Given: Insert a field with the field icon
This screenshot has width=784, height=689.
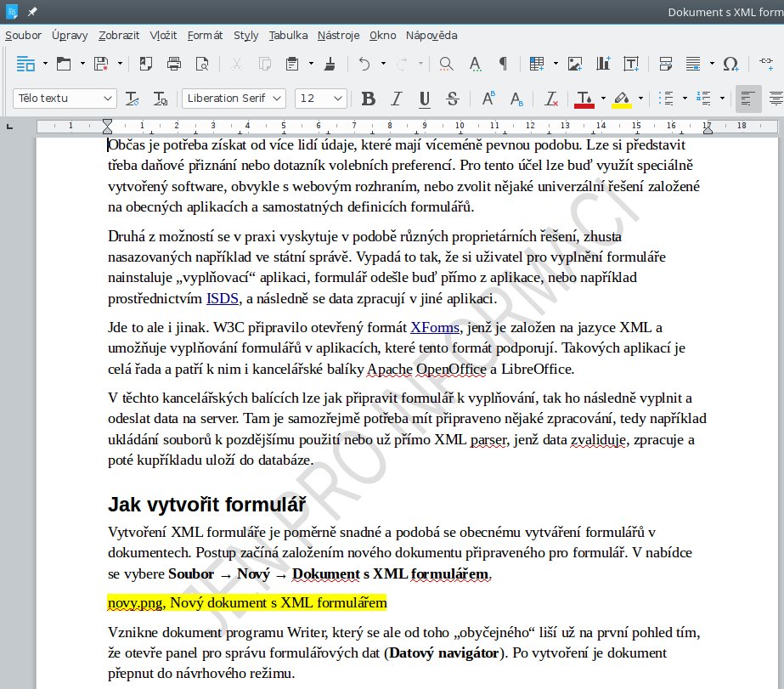Looking at the screenshot, I should click(693, 64).
